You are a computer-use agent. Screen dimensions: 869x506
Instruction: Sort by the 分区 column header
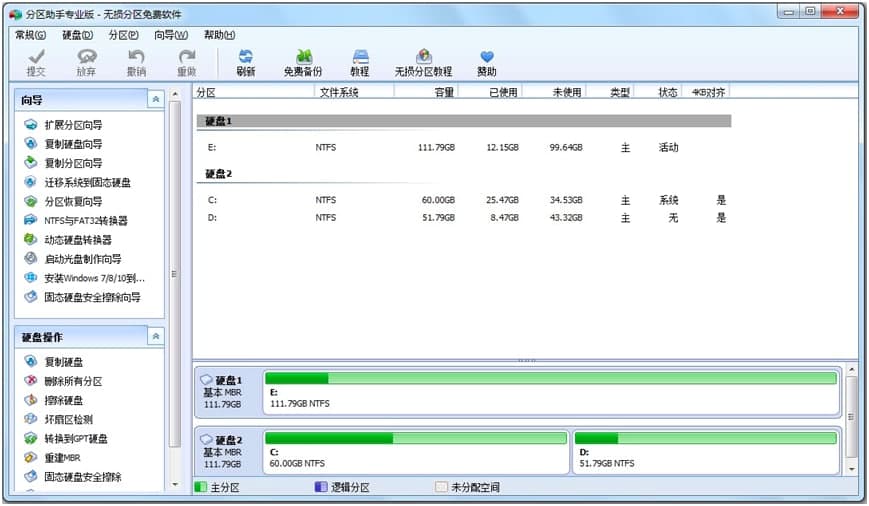pos(254,92)
